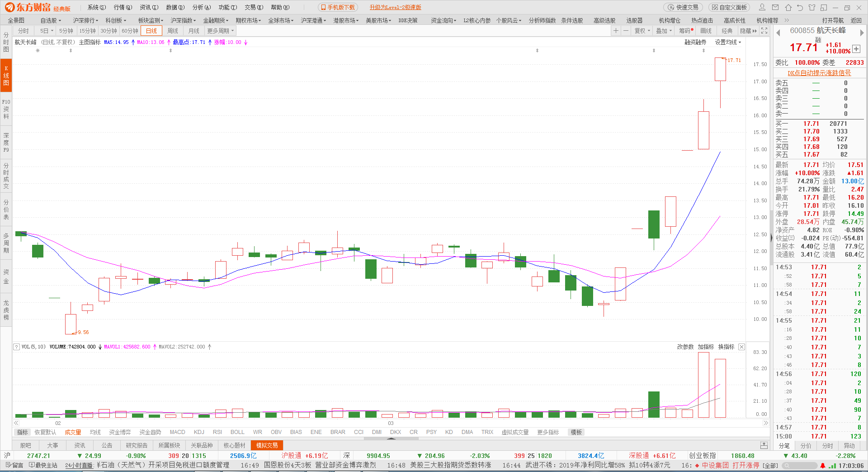Click the 最快主站 server icon
The image size is (868, 472).
coord(43,465)
